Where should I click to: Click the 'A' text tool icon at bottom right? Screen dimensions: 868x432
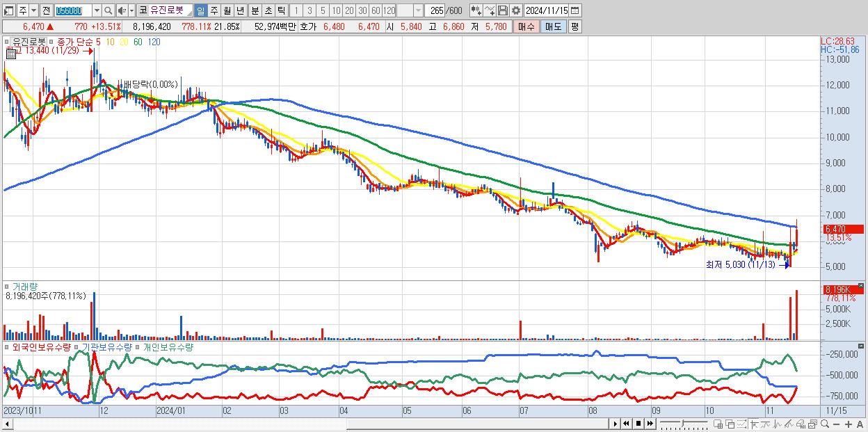(860, 424)
